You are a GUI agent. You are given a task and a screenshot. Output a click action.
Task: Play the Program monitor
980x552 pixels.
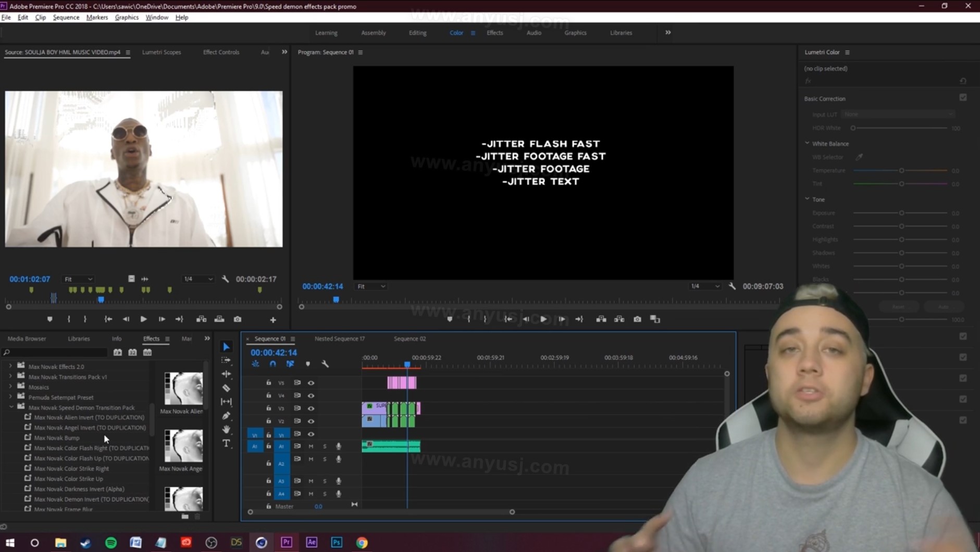coord(543,319)
